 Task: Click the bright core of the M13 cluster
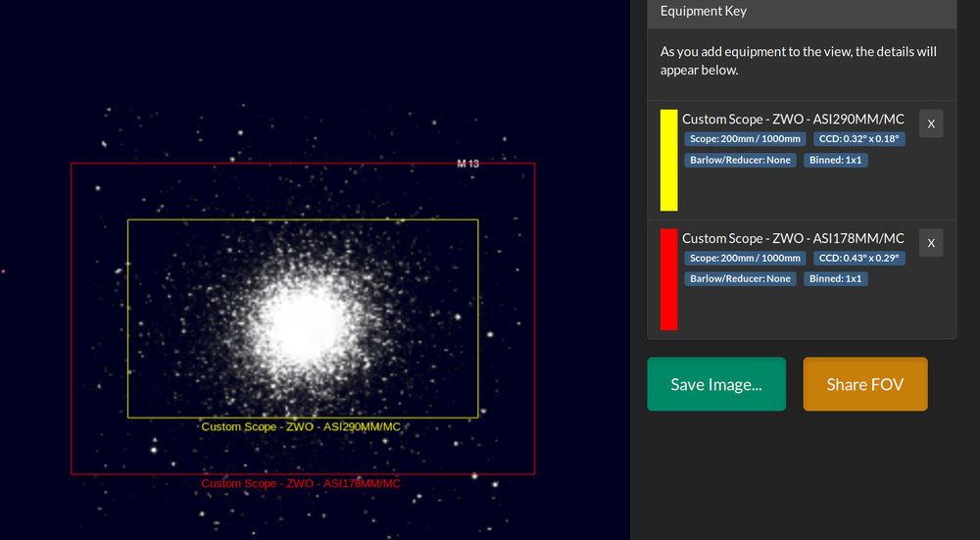[305, 323]
